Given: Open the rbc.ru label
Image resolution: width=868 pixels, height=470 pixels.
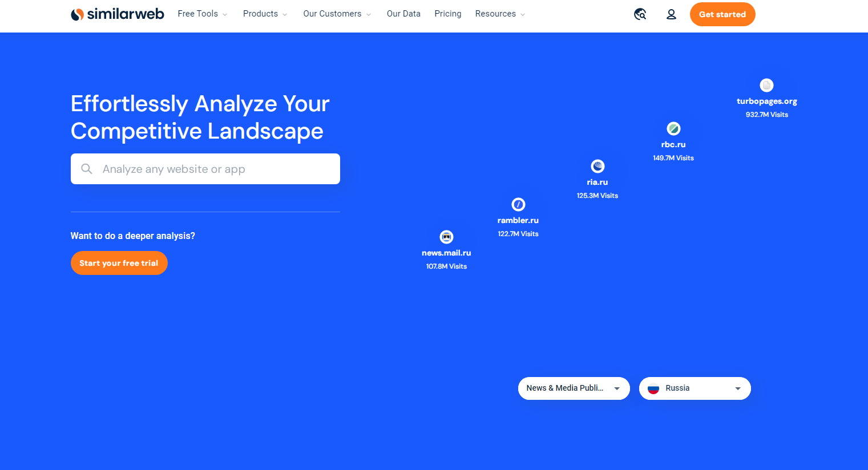Looking at the screenshot, I should (673, 145).
